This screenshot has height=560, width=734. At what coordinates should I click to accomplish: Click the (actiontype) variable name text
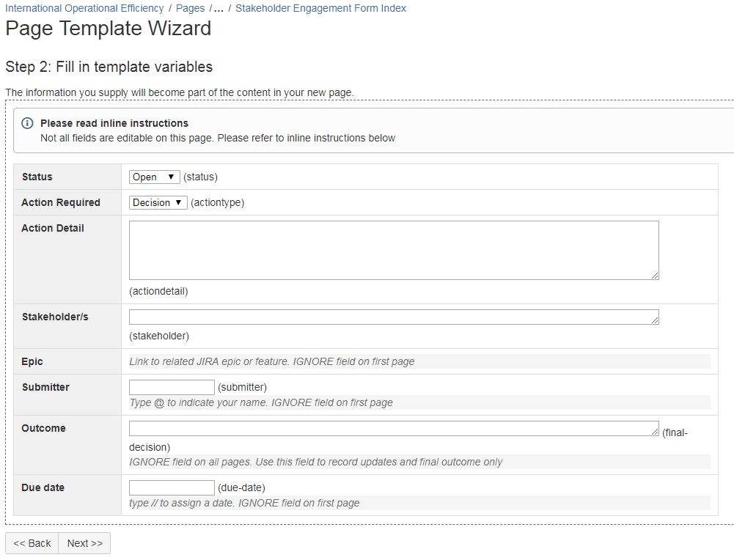pos(218,202)
